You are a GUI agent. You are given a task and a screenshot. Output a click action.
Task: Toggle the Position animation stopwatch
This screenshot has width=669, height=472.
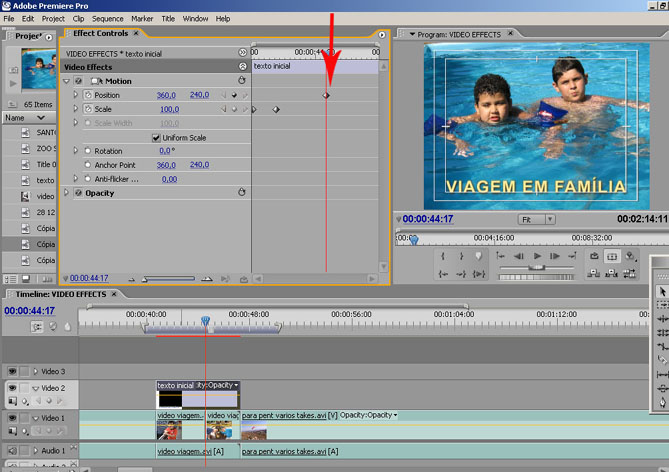pyautogui.click(x=87, y=95)
